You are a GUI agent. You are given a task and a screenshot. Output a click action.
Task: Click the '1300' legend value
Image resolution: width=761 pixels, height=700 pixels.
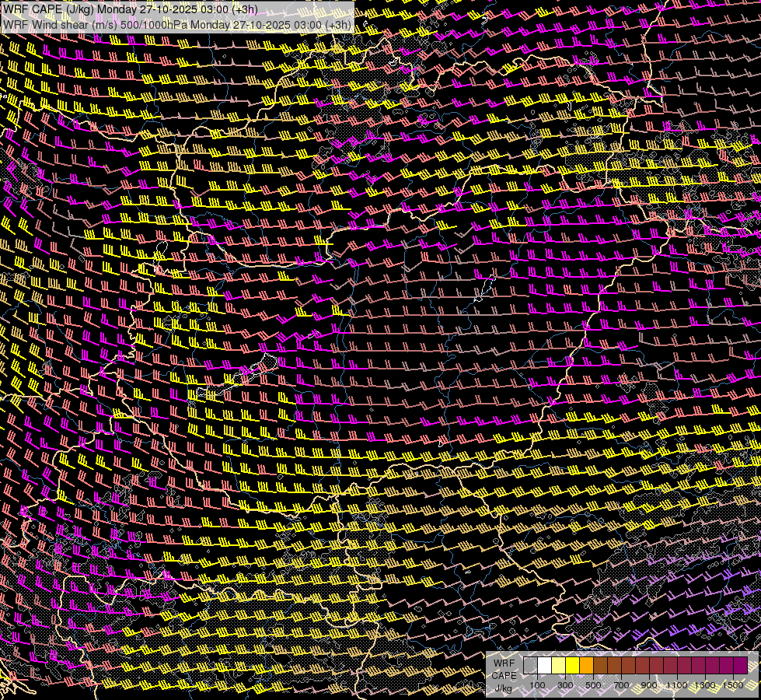click(705, 685)
